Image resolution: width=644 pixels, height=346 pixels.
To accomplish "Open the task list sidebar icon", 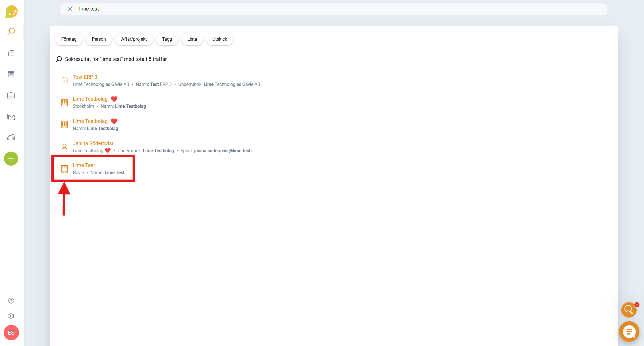I will click(x=11, y=53).
